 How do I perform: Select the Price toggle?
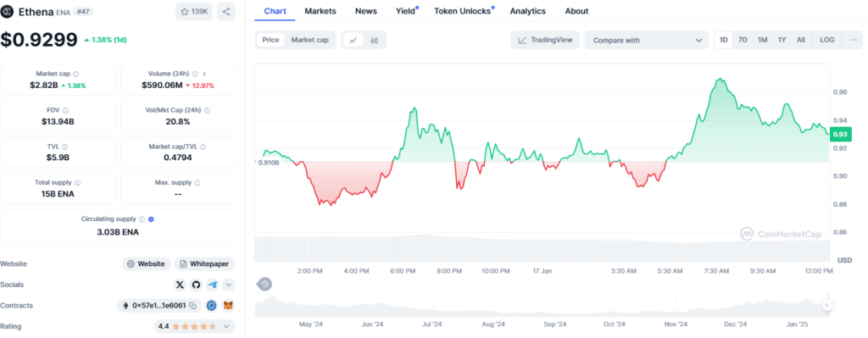point(270,40)
